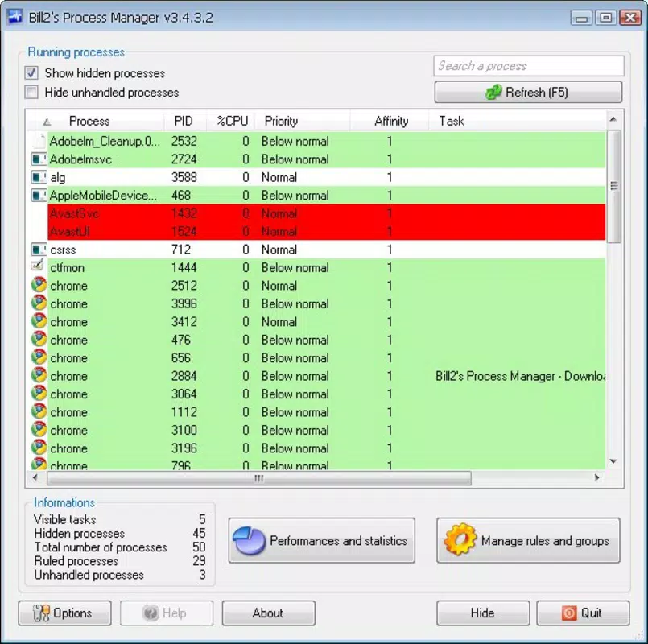
Task: Click the alg process icon
Action: [39, 177]
